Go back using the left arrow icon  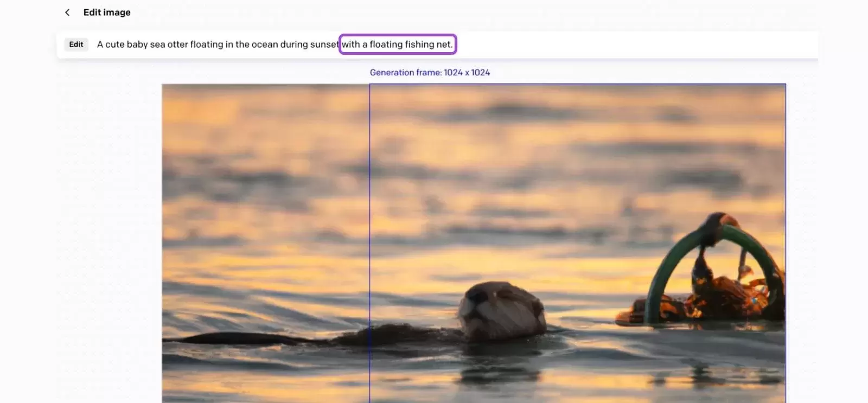[x=67, y=12]
